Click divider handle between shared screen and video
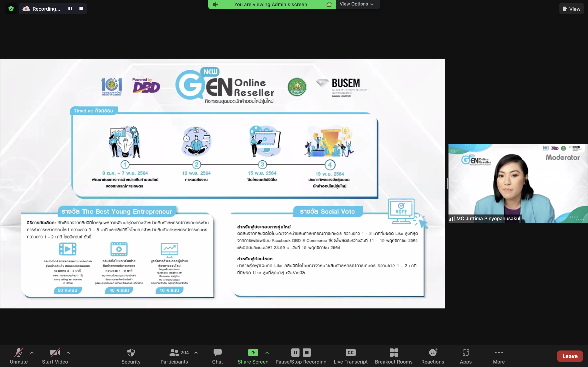588x367 pixels. (x=447, y=183)
